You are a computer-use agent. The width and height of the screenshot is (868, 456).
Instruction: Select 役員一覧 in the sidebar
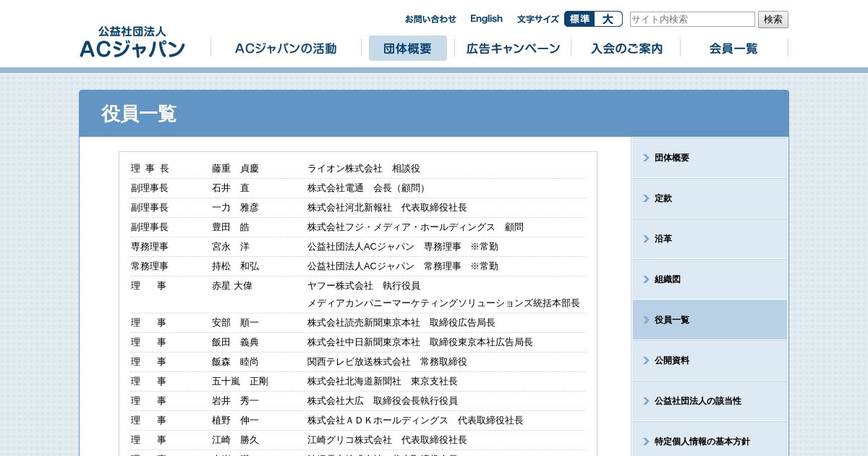coord(710,320)
